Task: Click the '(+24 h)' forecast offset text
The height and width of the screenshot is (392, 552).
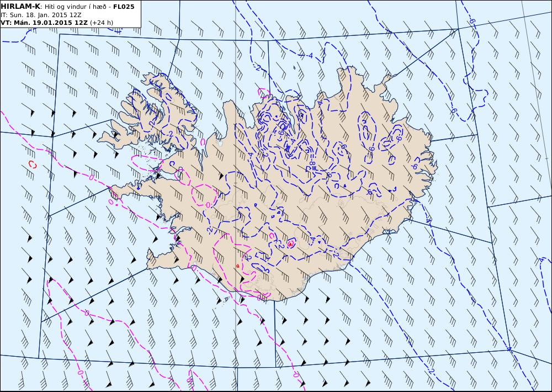Action: click(102, 23)
